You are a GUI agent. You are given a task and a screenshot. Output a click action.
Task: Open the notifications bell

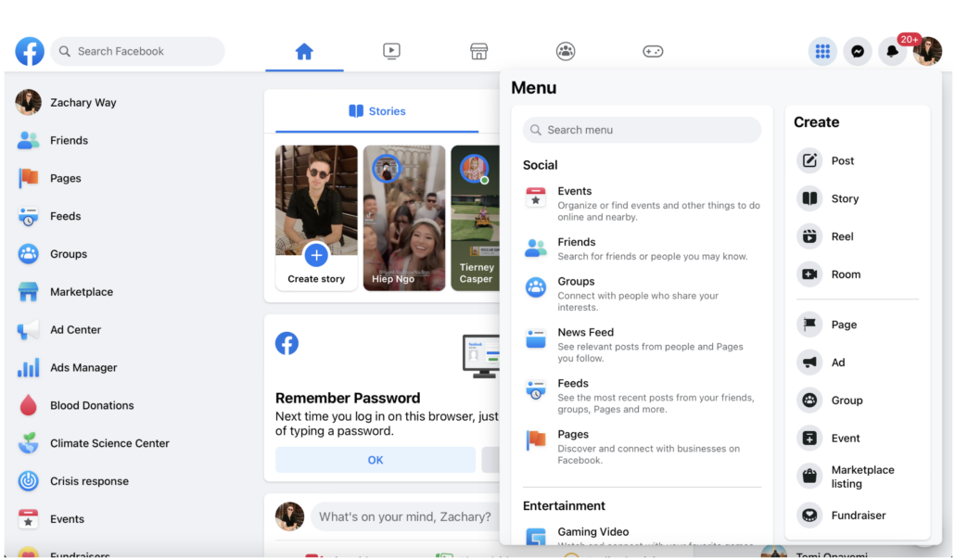tap(892, 52)
